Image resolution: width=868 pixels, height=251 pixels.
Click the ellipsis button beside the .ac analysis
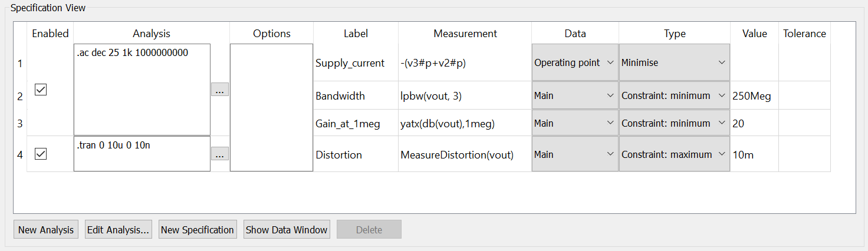click(219, 90)
